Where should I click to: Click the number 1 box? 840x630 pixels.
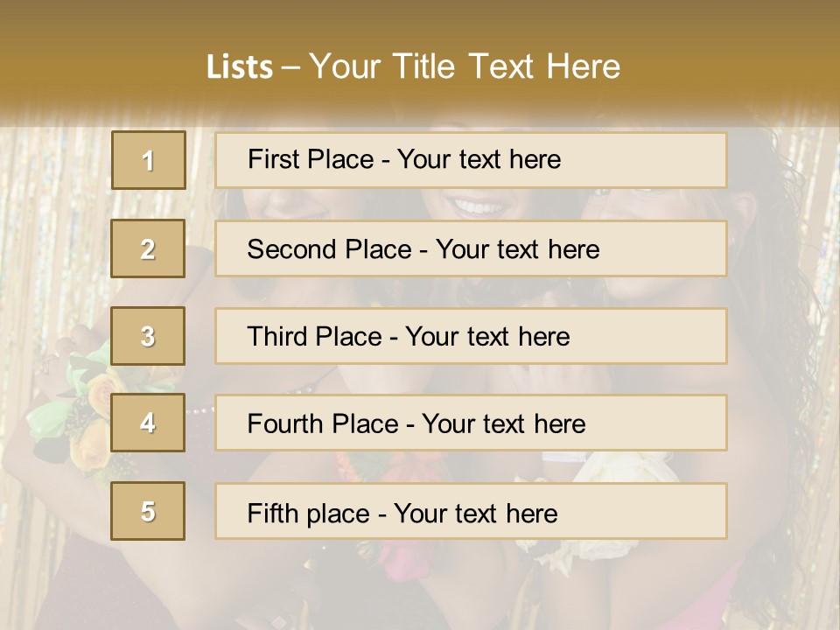pyautogui.click(x=149, y=160)
